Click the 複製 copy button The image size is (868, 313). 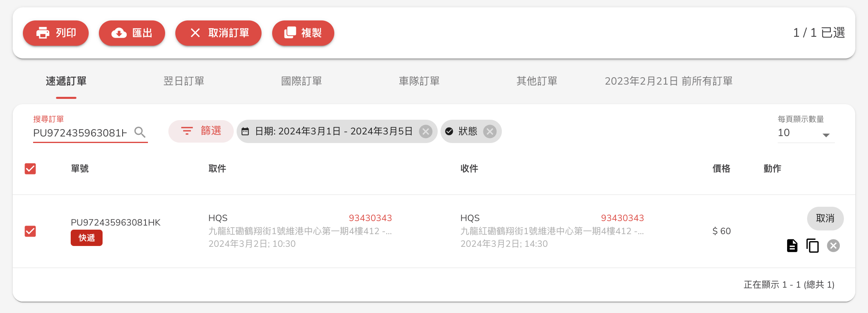point(303,33)
